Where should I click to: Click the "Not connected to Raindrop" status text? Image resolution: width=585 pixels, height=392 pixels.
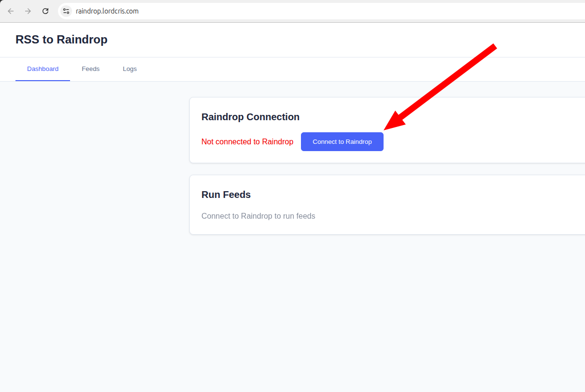pos(247,141)
